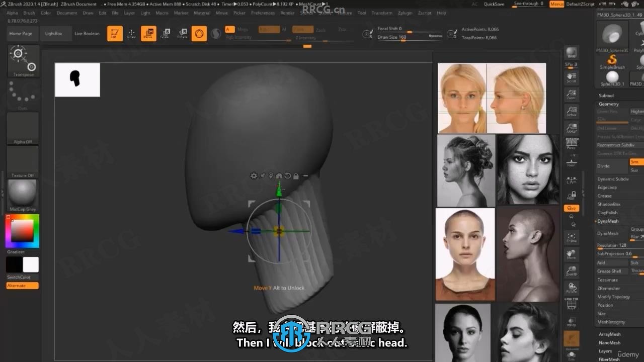Click gizmo home reset icon
The width and height of the screenshot is (644, 362).
pos(279,175)
